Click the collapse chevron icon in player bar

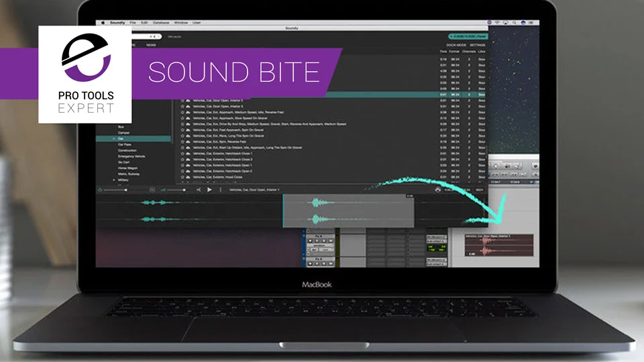pyautogui.click(x=438, y=190)
